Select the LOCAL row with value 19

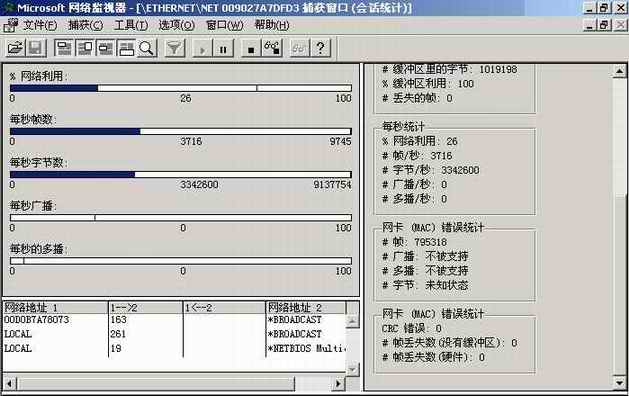coord(174,348)
